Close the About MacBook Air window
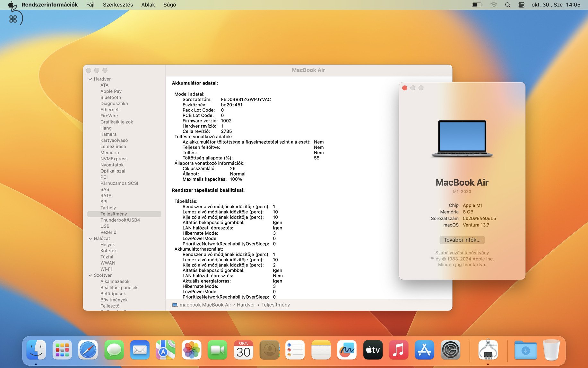Screen dimensions: 588x368 [x=405, y=88]
